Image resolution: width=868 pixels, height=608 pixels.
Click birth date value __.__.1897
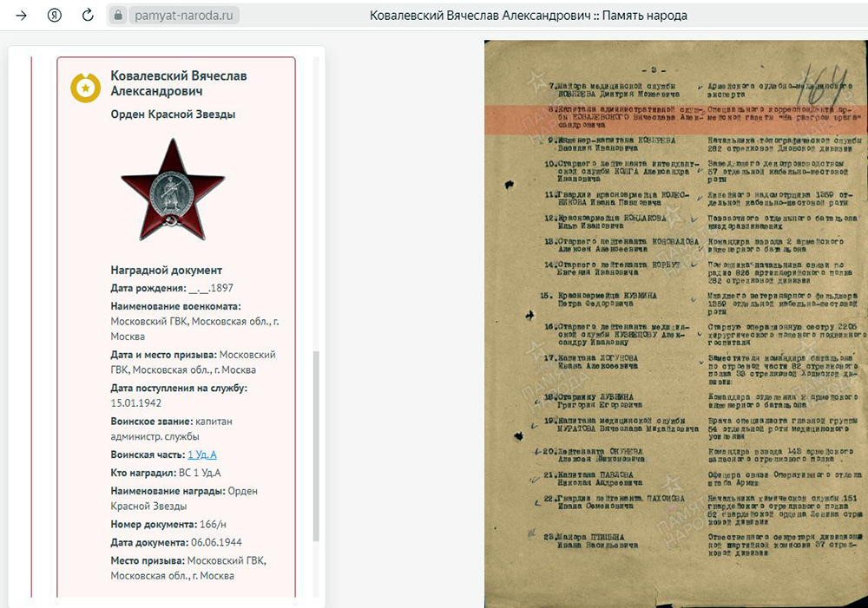[211, 288]
